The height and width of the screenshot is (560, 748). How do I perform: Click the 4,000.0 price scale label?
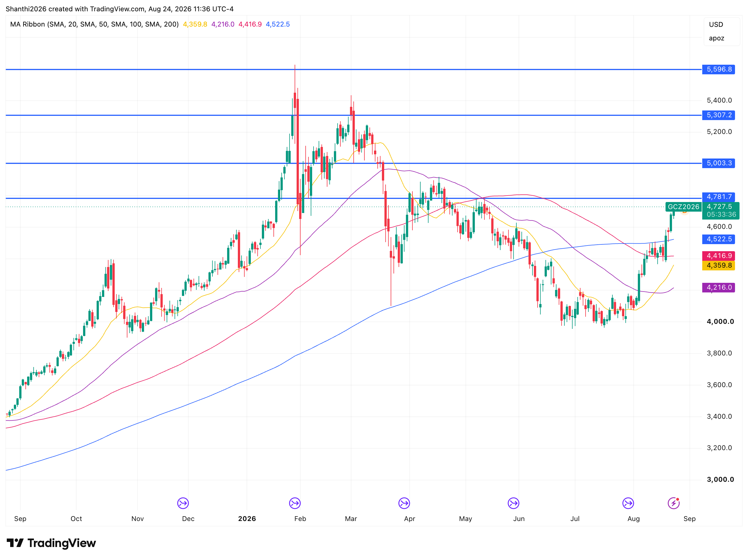click(720, 322)
